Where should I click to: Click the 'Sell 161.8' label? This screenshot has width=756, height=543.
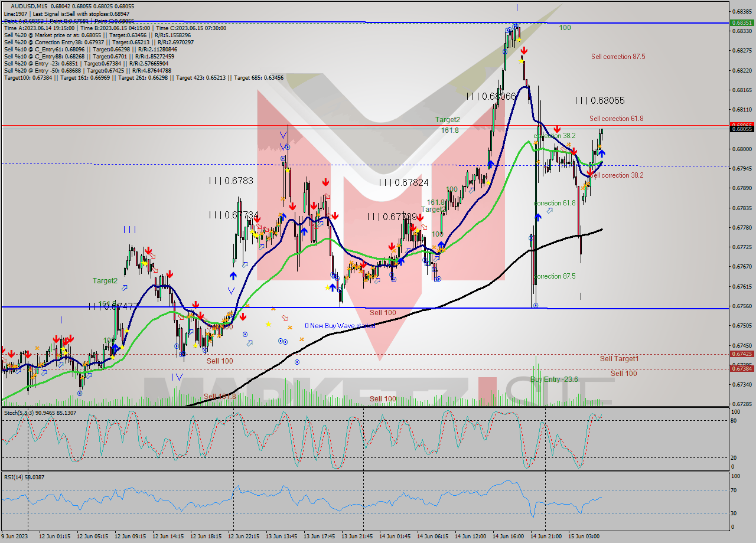[220, 397]
